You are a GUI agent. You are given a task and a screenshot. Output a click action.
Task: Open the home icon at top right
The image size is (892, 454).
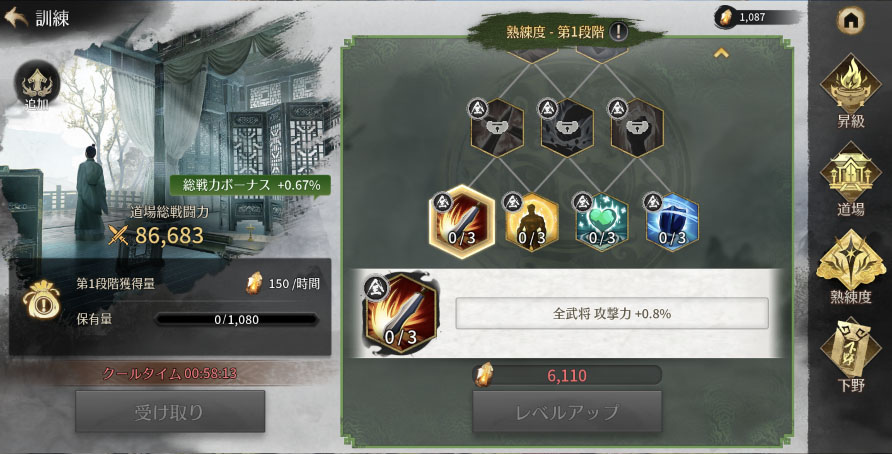coord(850,21)
